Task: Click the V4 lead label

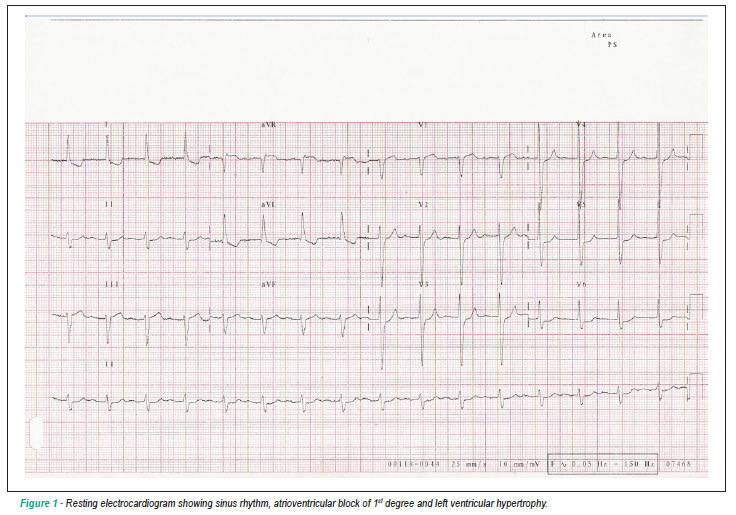Action: [581, 125]
